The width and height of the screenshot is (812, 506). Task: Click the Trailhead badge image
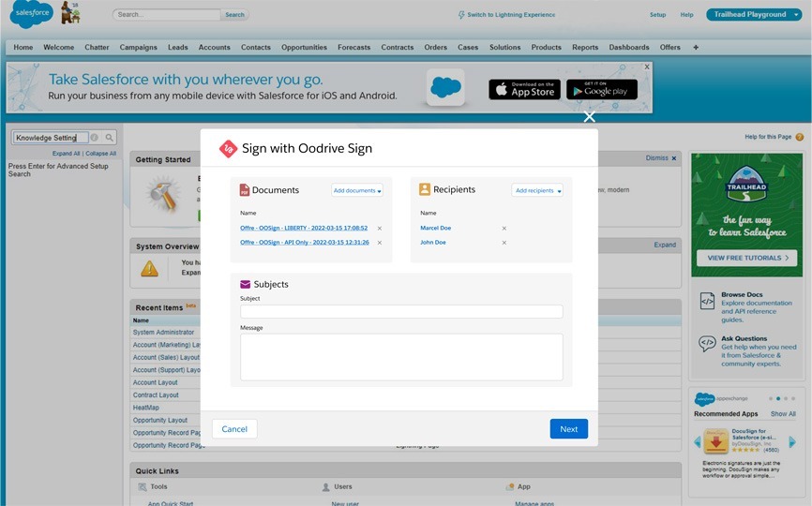point(746,185)
